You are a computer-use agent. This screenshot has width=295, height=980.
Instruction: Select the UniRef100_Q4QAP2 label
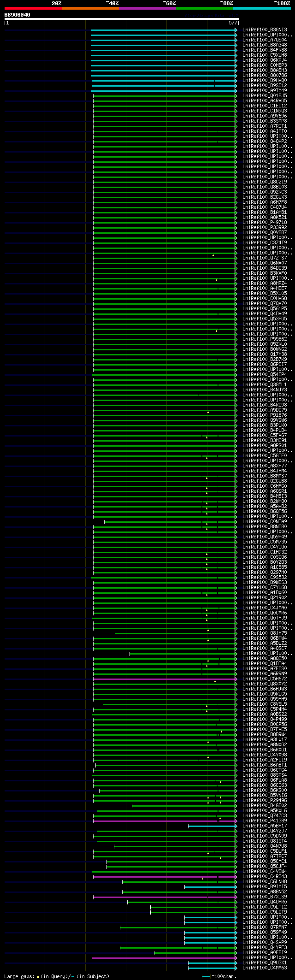click(x=265, y=141)
